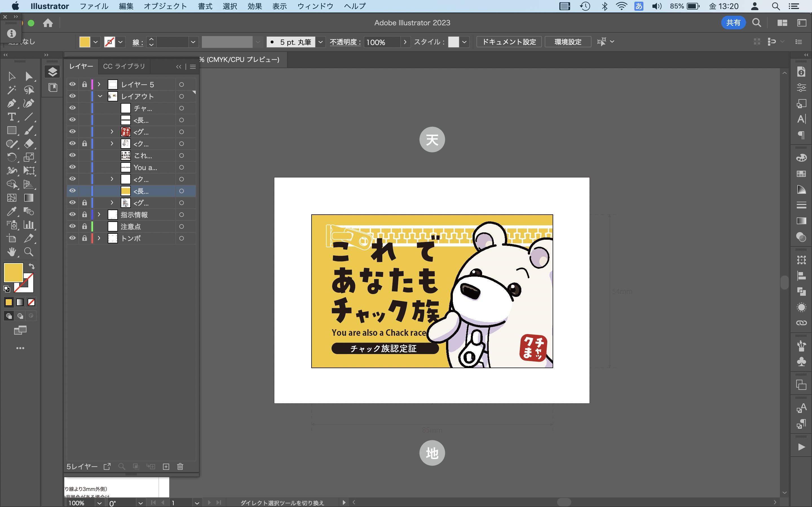Collapse the レイアウト layer
Viewport: 812px width, 507px height.
[100, 96]
